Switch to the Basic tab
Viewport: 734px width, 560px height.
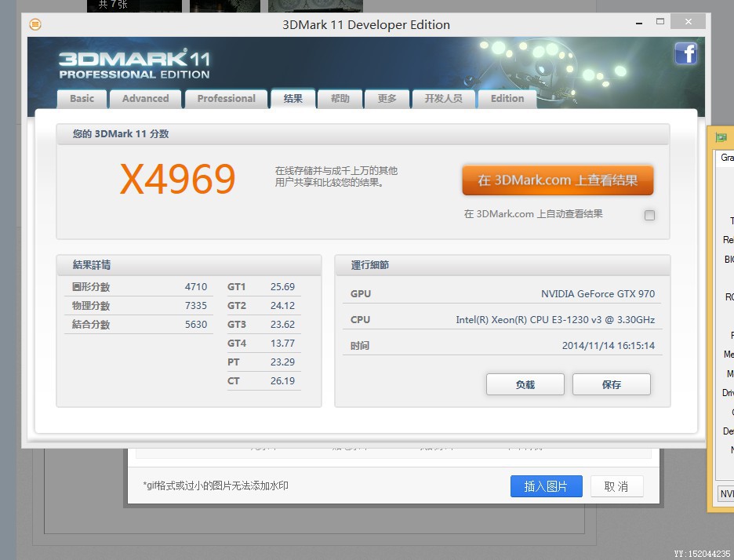[82, 99]
